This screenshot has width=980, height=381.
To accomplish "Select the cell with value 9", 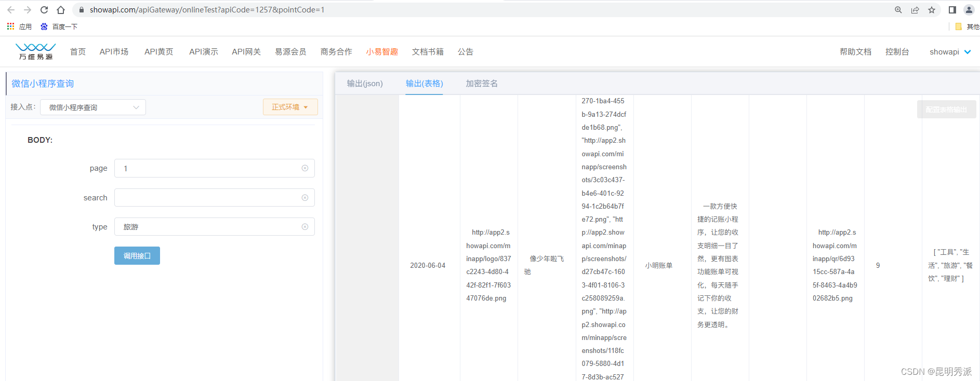I will tap(878, 265).
